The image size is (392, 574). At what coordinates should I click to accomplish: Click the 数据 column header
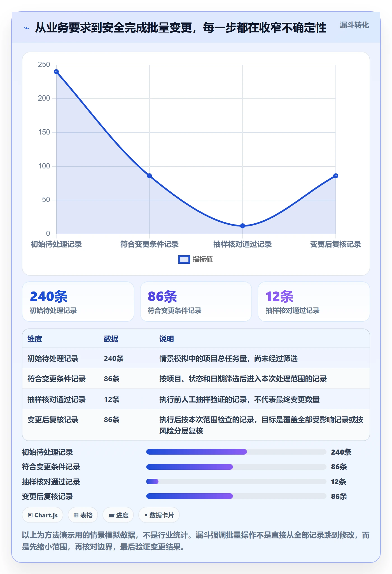pos(111,339)
